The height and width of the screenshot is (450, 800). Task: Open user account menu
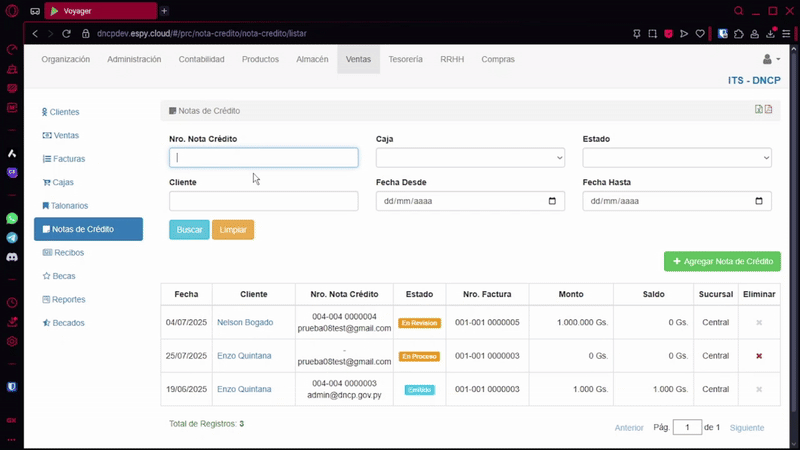tap(770, 60)
